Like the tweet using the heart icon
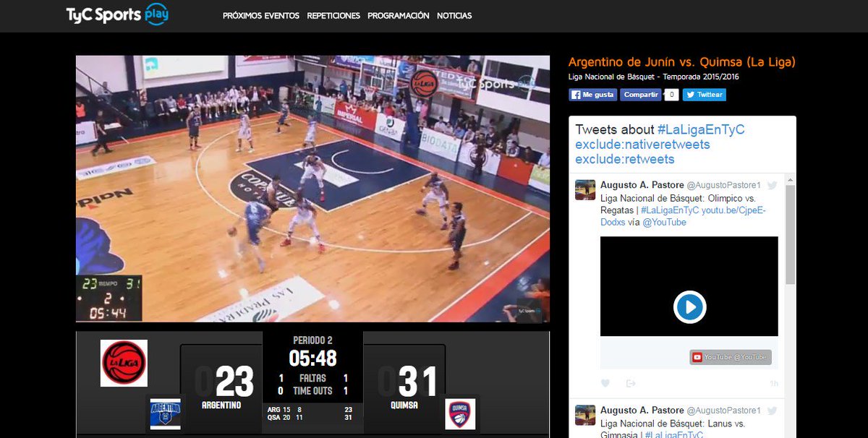Image resolution: width=868 pixels, height=438 pixels. (x=605, y=382)
